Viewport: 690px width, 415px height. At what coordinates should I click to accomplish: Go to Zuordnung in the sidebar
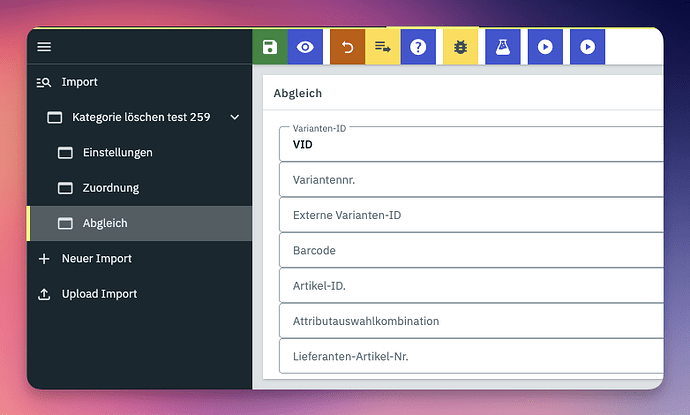(x=110, y=188)
